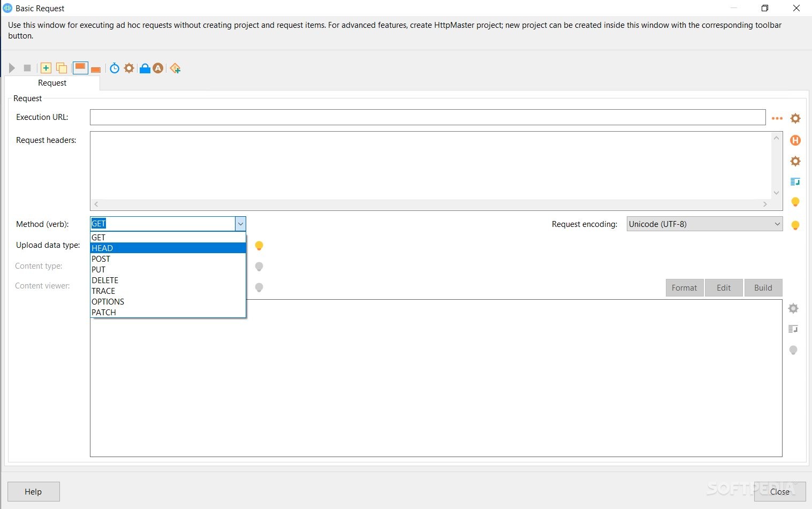This screenshot has width=812, height=509.
Task: Click the Build button
Action: pyautogui.click(x=763, y=288)
